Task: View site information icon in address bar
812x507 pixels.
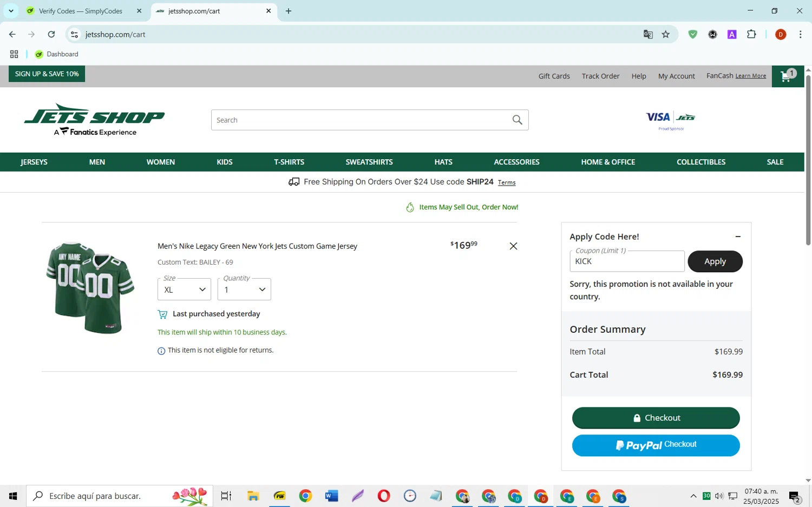Action: [75, 35]
